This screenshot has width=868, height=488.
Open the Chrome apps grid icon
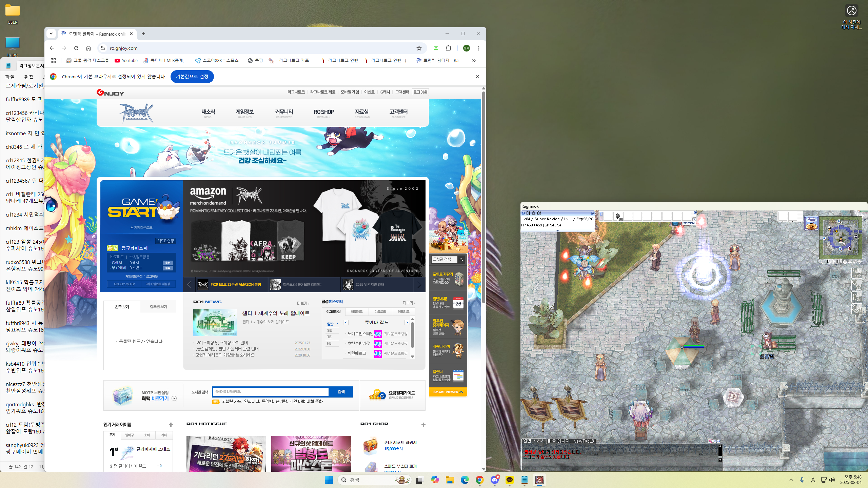pyautogui.click(x=53, y=60)
